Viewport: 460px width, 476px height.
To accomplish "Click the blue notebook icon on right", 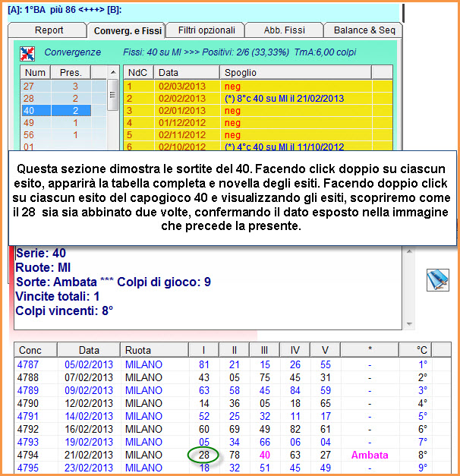I will (437, 280).
